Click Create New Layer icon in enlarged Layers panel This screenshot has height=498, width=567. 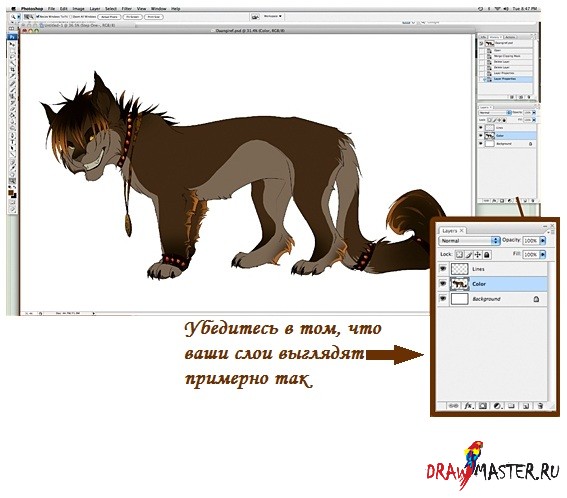[x=526, y=406]
